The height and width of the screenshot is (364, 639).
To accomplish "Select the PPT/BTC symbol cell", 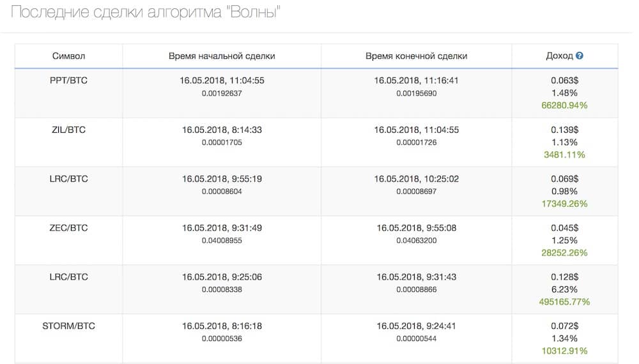I will (68, 80).
